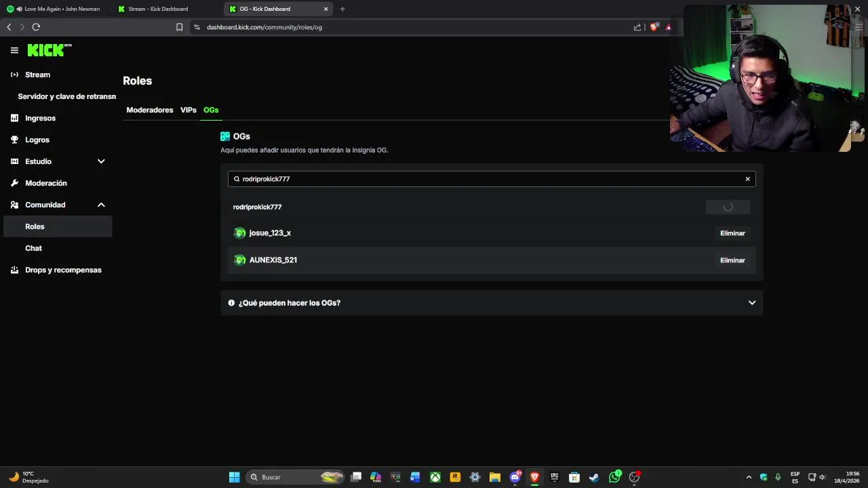Open Discord from taskbar
The image size is (868, 488).
(x=515, y=477)
